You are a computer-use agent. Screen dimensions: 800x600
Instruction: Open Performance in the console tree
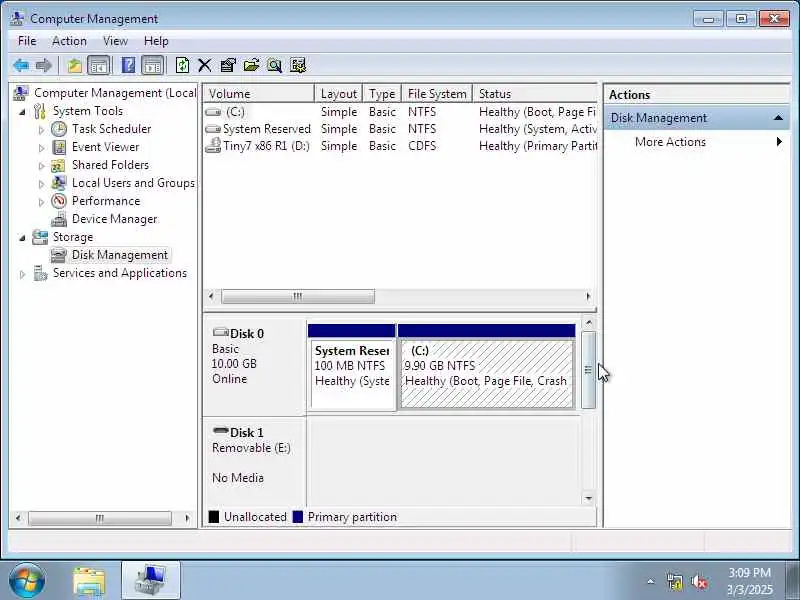coord(106,201)
